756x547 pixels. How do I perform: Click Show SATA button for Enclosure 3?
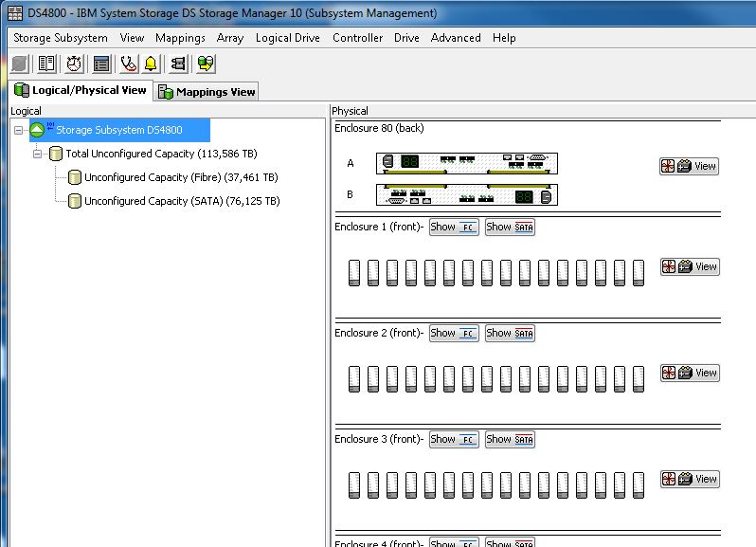coord(510,439)
